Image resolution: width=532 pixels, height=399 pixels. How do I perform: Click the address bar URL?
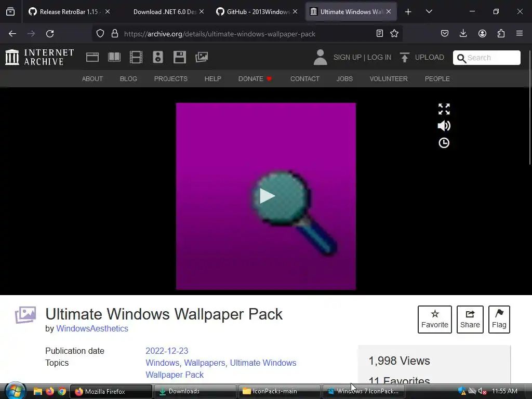click(220, 34)
